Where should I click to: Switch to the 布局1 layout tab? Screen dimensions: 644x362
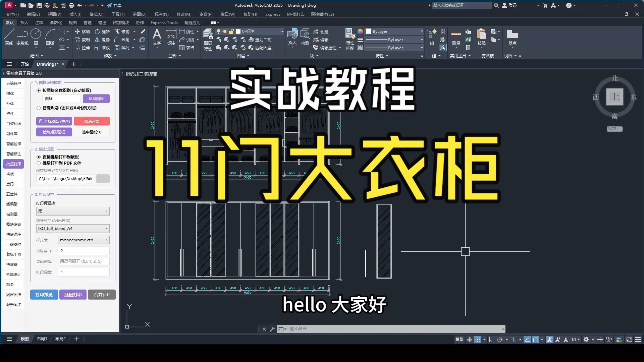42,339
